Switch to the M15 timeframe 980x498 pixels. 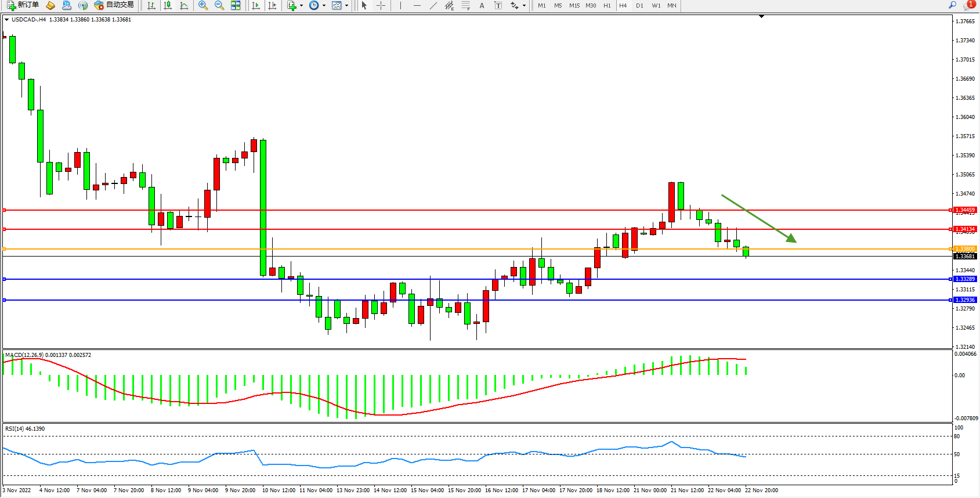574,5
